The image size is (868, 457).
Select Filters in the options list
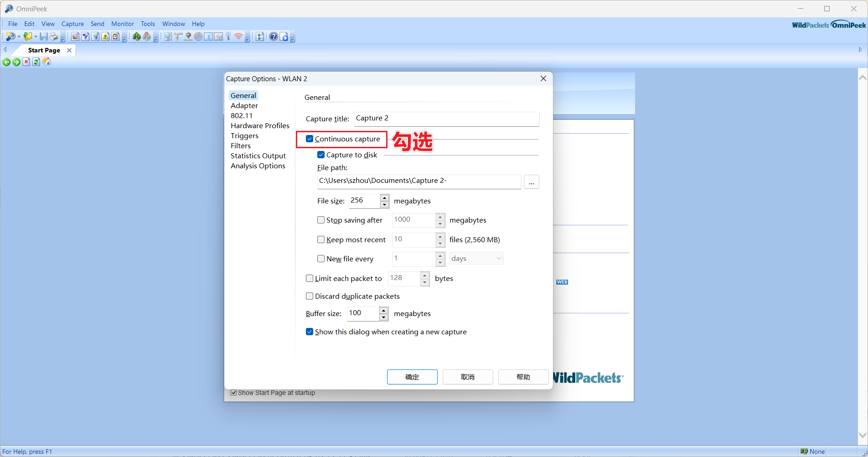(241, 145)
